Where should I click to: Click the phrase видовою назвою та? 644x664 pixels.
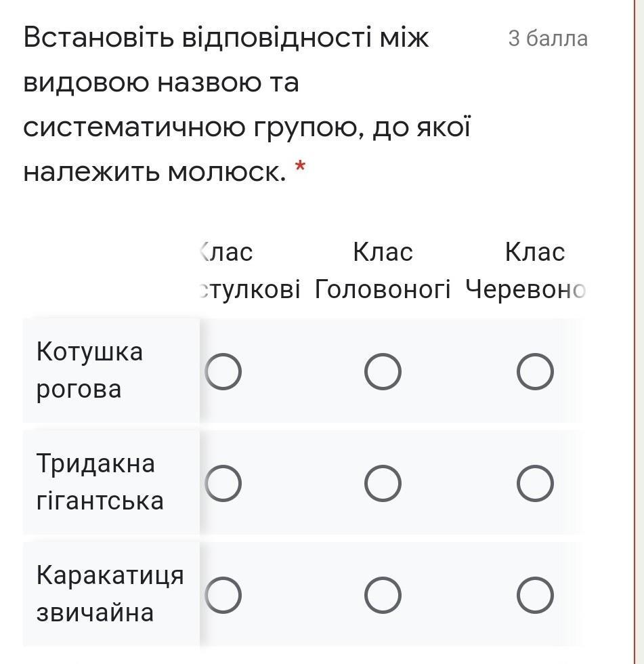tap(161, 82)
